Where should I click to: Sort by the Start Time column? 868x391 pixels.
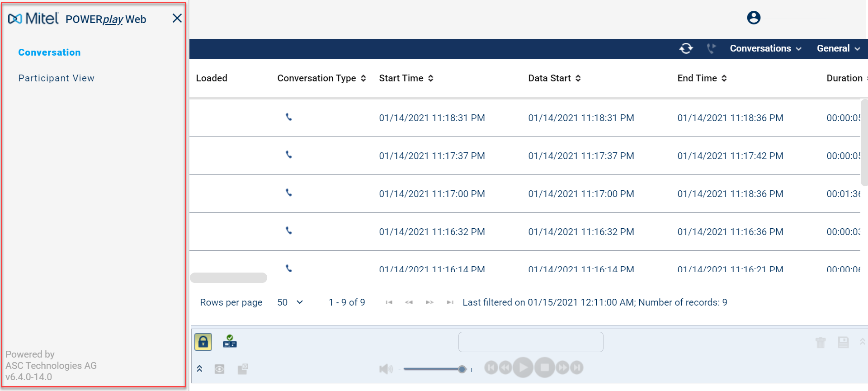[406, 78]
